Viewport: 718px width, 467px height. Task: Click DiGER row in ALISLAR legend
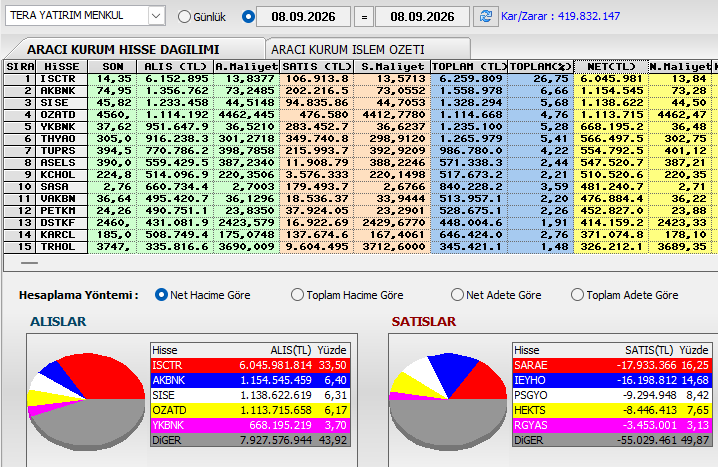point(250,440)
